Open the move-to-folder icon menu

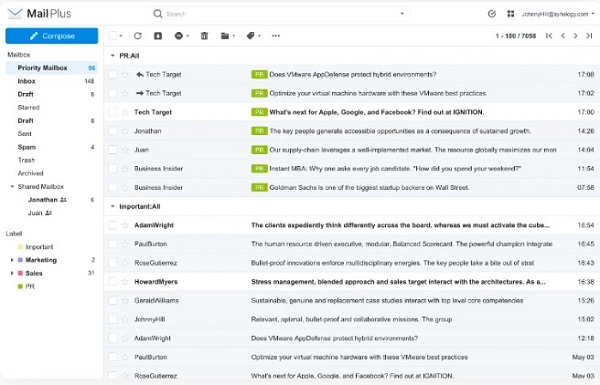228,36
